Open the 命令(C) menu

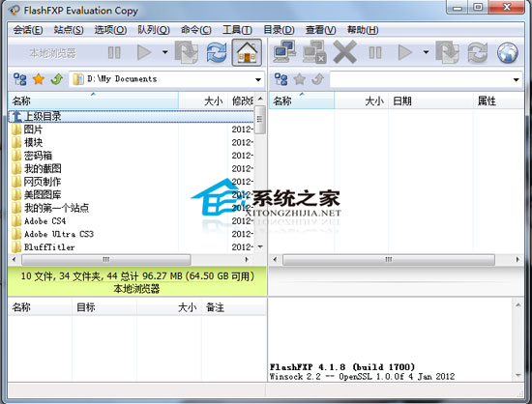[196, 30]
